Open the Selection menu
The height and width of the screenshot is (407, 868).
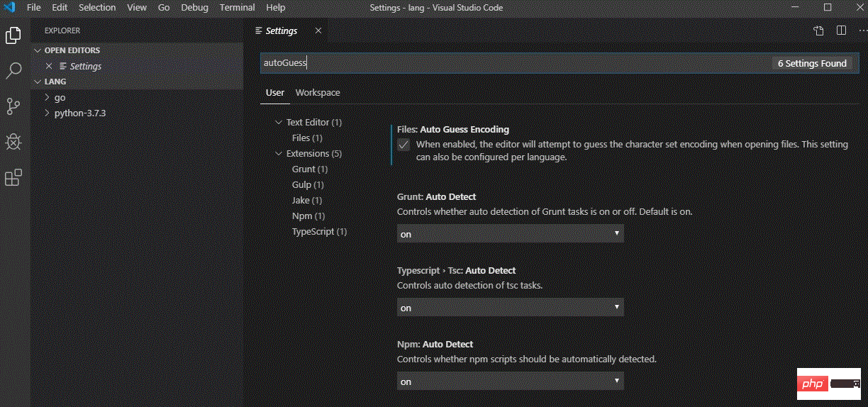(97, 7)
